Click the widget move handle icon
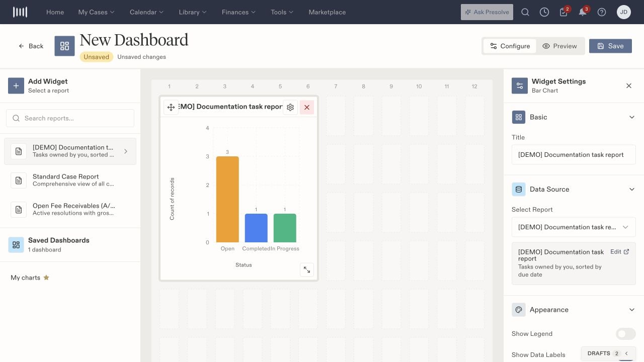This screenshot has height=362, width=644. coord(171,107)
